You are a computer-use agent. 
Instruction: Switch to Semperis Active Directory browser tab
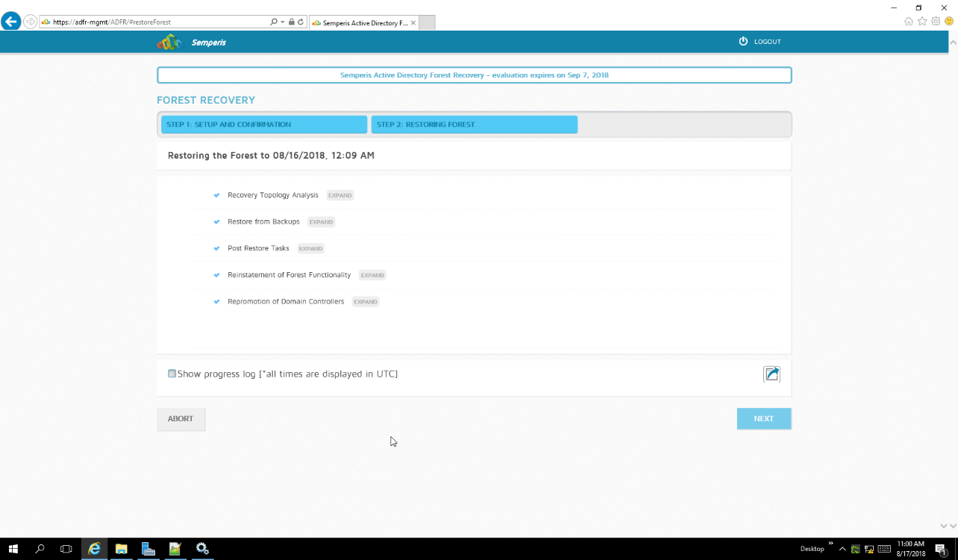(363, 23)
